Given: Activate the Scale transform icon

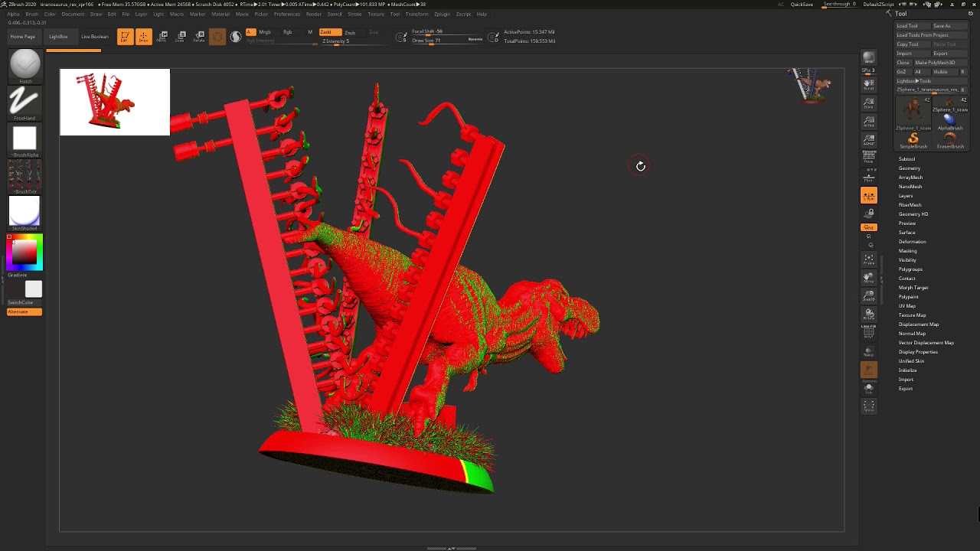Looking at the screenshot, I should click(181, 37).
